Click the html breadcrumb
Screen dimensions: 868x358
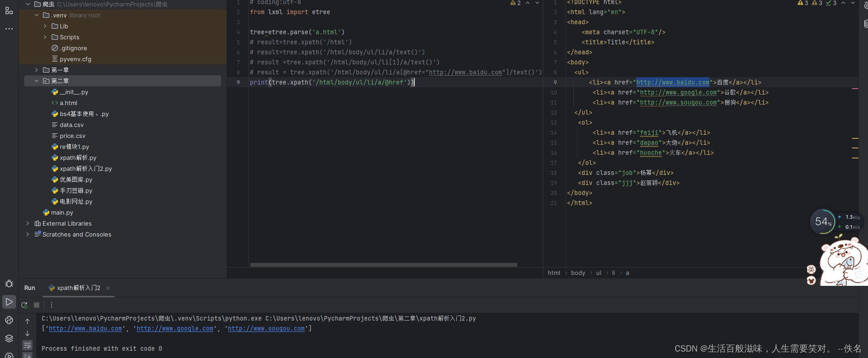point(554,273)
